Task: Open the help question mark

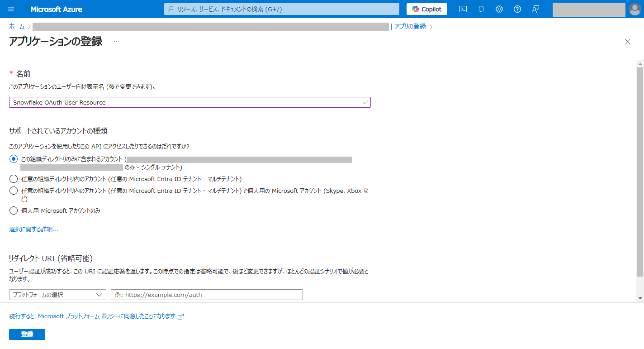Action: [x=517, y=9]
